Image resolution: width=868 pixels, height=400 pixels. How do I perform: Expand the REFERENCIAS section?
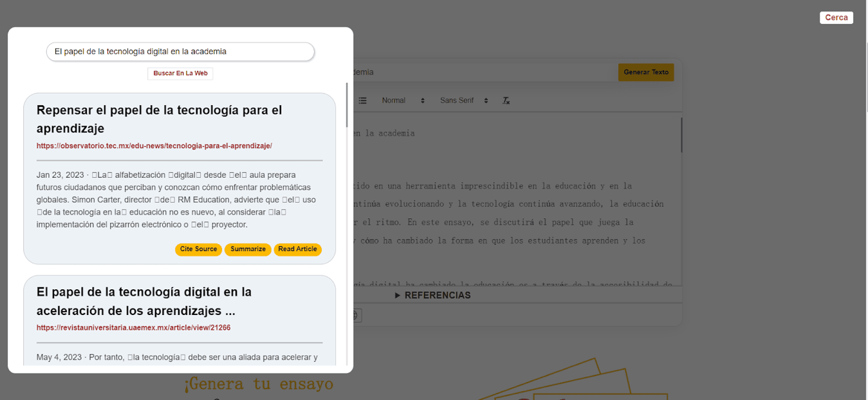click(433, 295)
